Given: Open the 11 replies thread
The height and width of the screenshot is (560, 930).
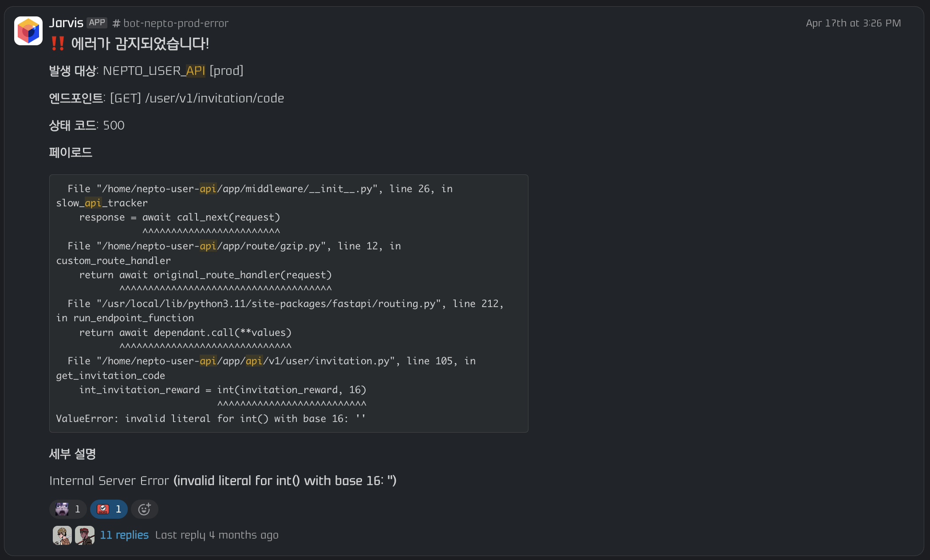Looking at the screenshot, I should 124,535.
